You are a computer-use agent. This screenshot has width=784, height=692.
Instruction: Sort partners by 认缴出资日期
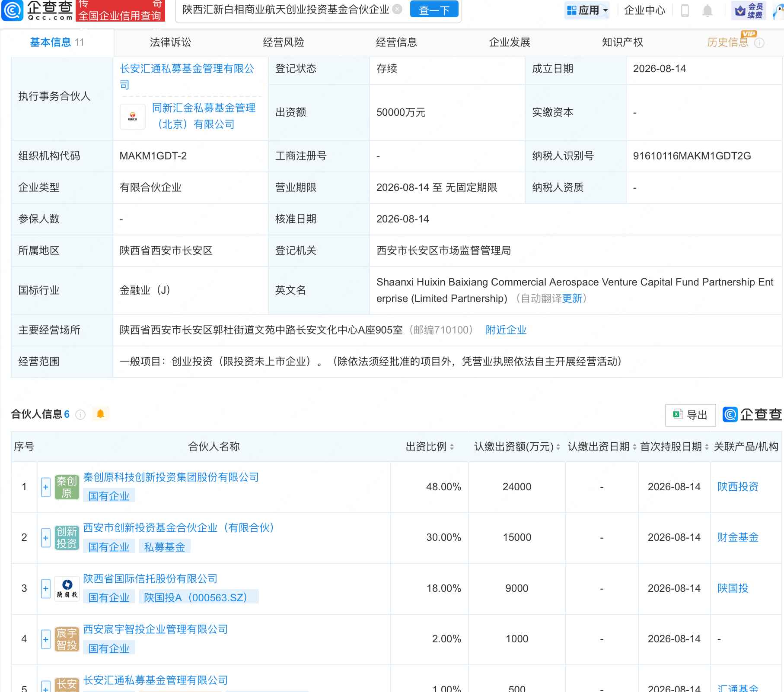634,447
